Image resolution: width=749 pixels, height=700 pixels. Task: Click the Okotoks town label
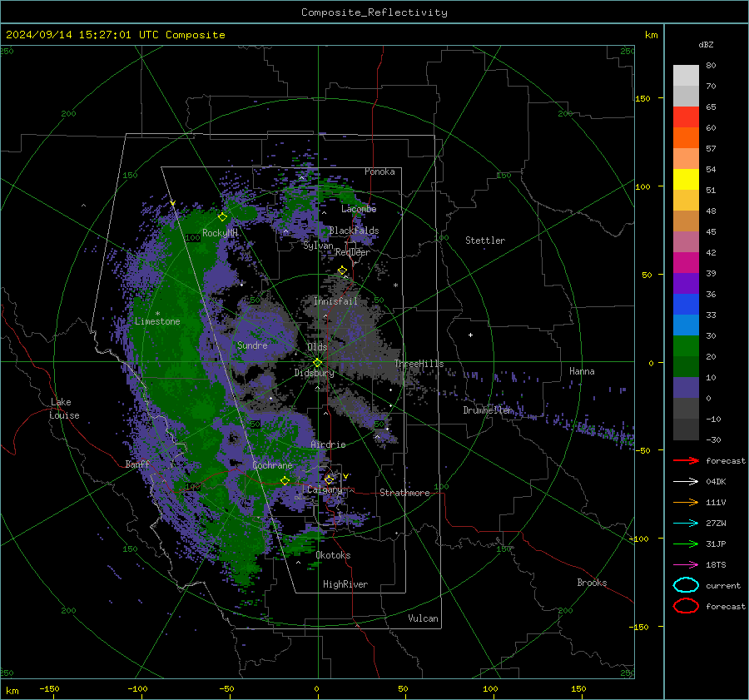[x=333, y=555]
